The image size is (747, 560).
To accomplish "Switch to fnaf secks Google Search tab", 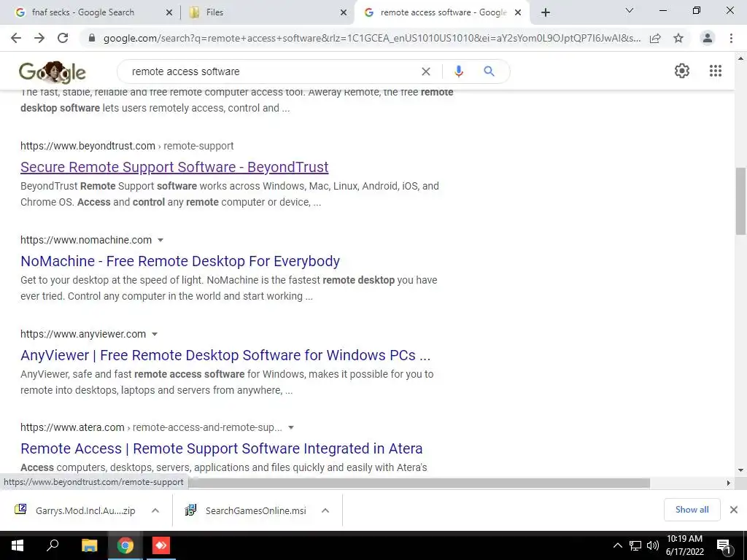I will click(83, 12).
